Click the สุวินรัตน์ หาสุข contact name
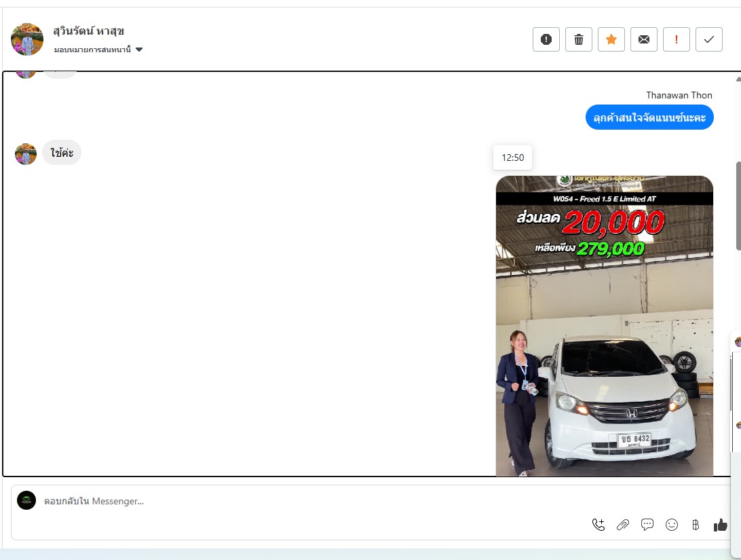Viewport: 741px width, 560px height. pos(88,31)
